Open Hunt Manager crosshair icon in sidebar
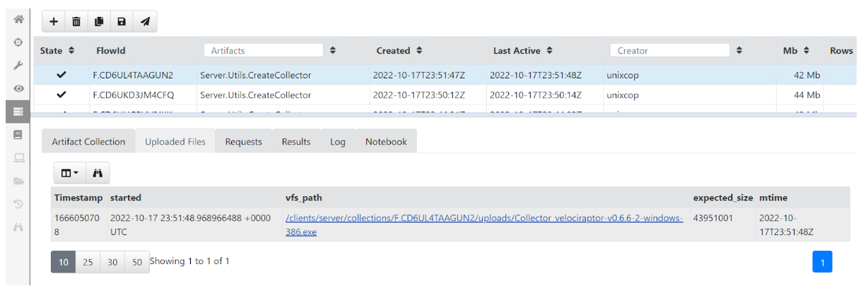868x298 pixels. pos(18,42)
